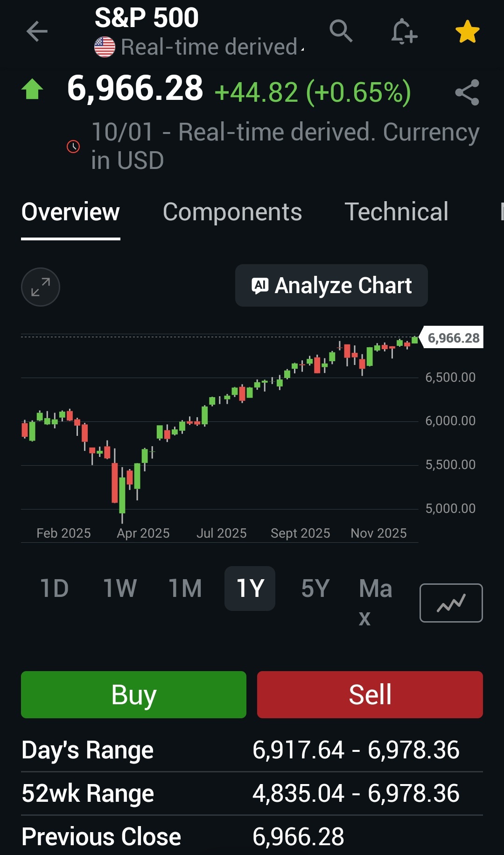Toggle the yellow favorite star
The image size is (504, 855).
pos(467,32)
